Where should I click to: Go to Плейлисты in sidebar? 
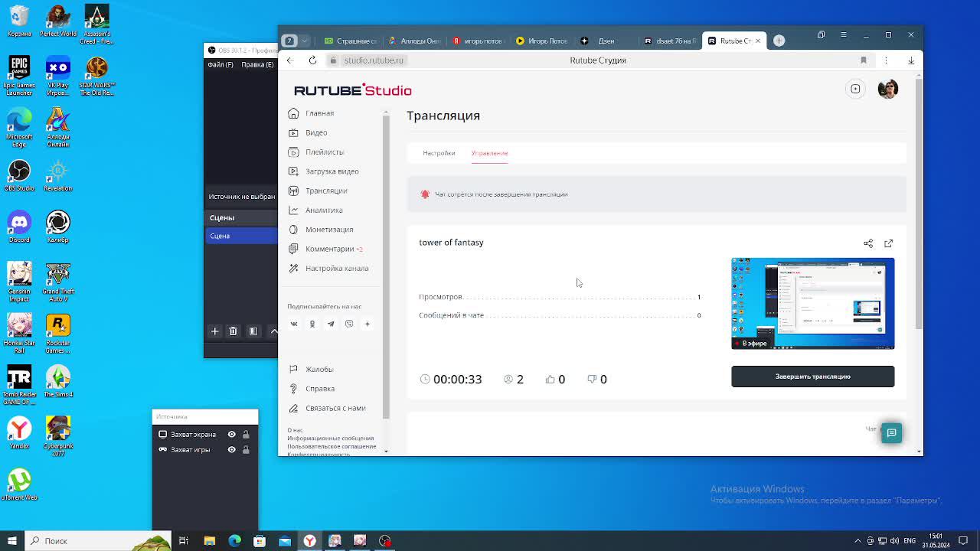[x=324, y=152]
